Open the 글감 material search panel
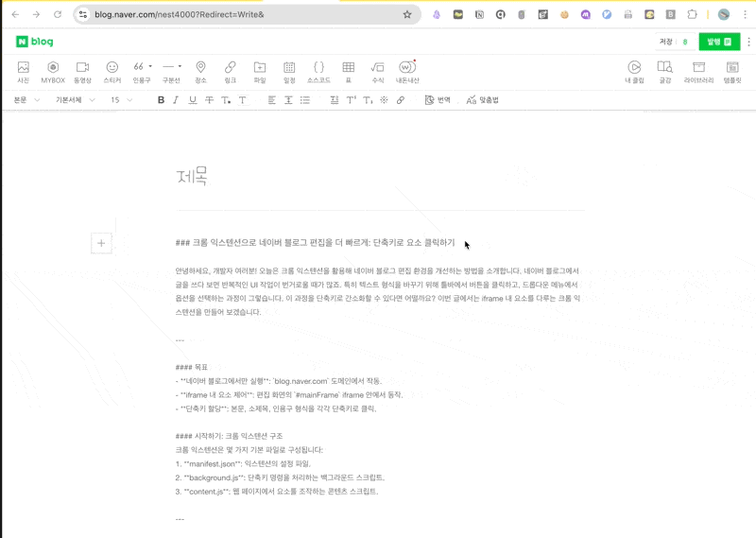Screen dimensions: 756x538 pos(665,72)
